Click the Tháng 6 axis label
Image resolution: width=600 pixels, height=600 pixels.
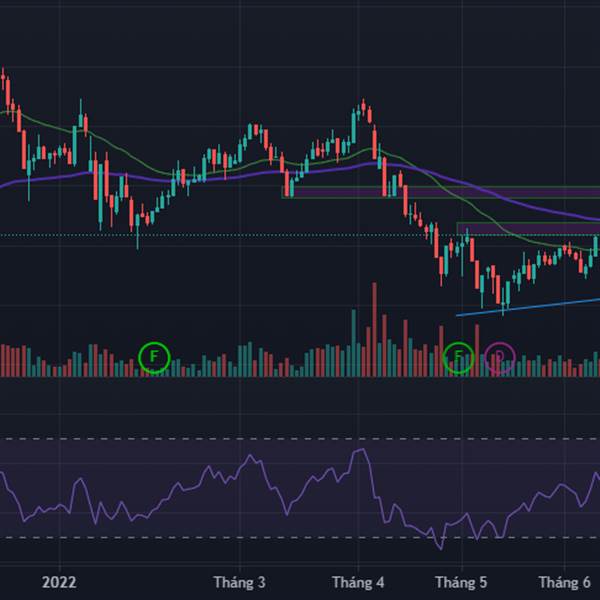pyautogui.click(x=564, y=582)
